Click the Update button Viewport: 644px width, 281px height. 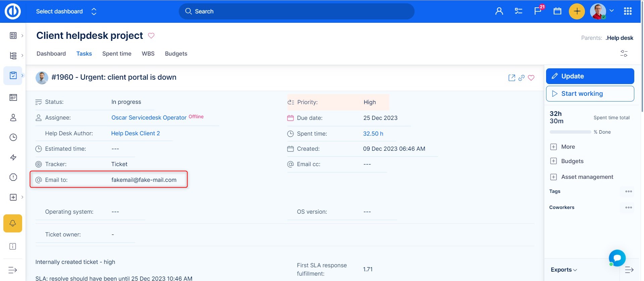pyautogui.click(x=590, y=76)
